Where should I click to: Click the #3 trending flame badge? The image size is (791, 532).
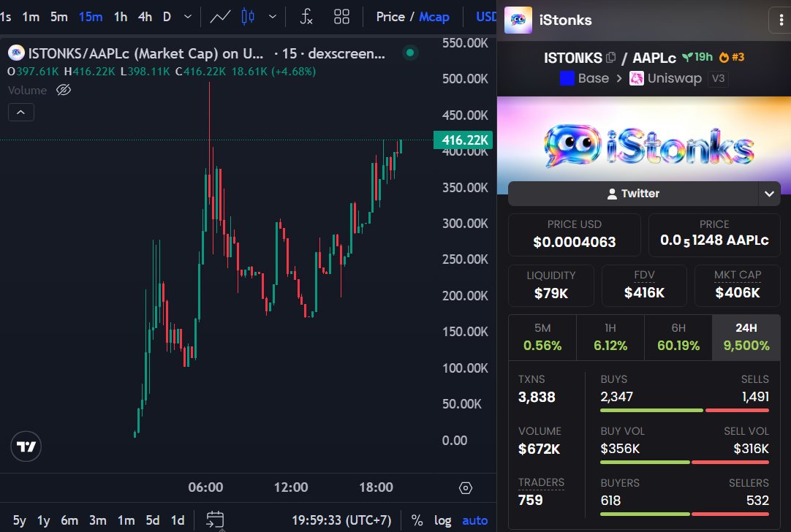click(x=732, y=57)
